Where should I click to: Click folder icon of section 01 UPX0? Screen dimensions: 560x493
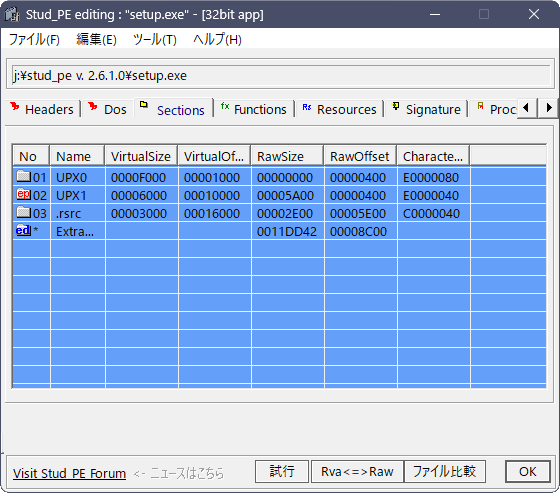pyautogui.click(x=24, y=176)
